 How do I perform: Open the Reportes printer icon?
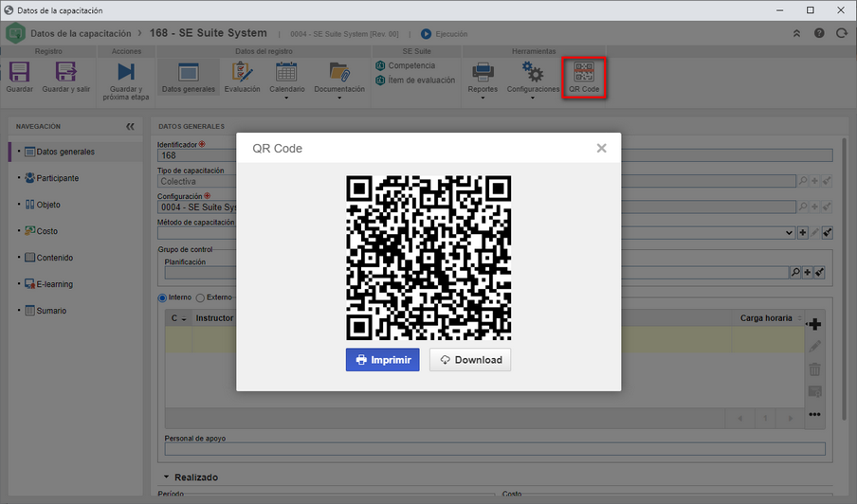483,72
